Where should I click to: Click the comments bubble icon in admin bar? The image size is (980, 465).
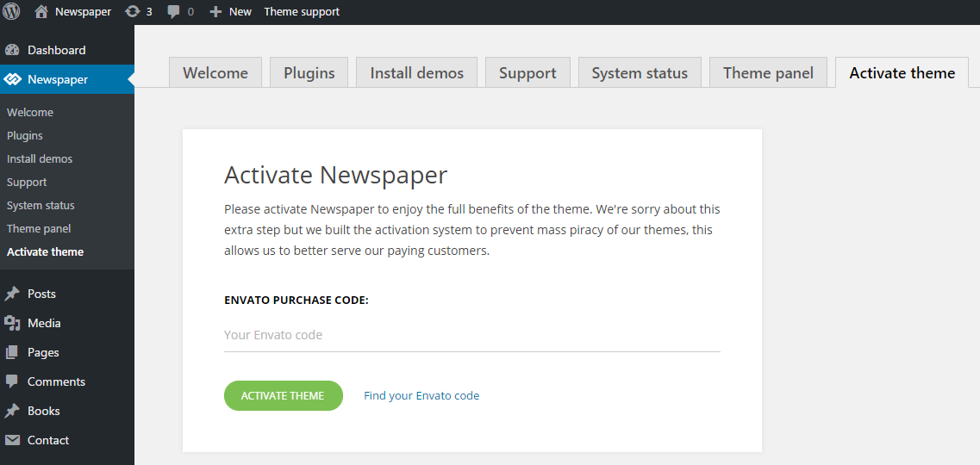click(x=174, y=12)
